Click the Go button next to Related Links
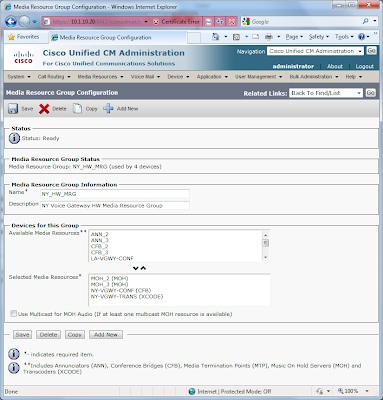Viewport: 383px width, 400px height. [371, 93]
